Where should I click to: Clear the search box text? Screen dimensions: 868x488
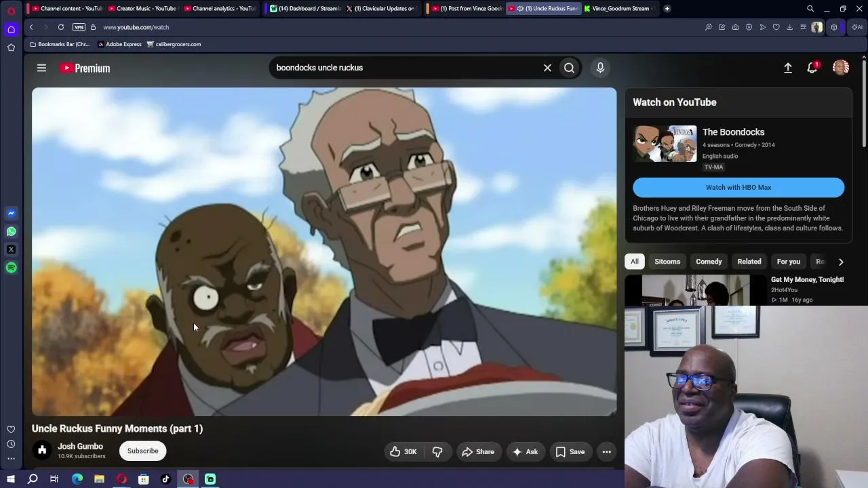(547, 68)
